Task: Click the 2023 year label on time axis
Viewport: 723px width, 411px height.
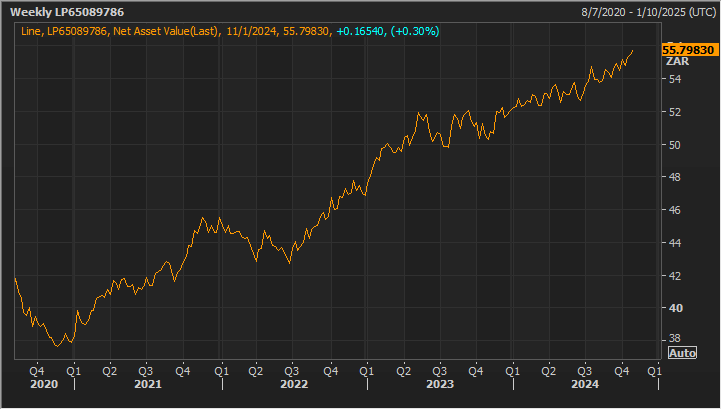Action: 441,385
